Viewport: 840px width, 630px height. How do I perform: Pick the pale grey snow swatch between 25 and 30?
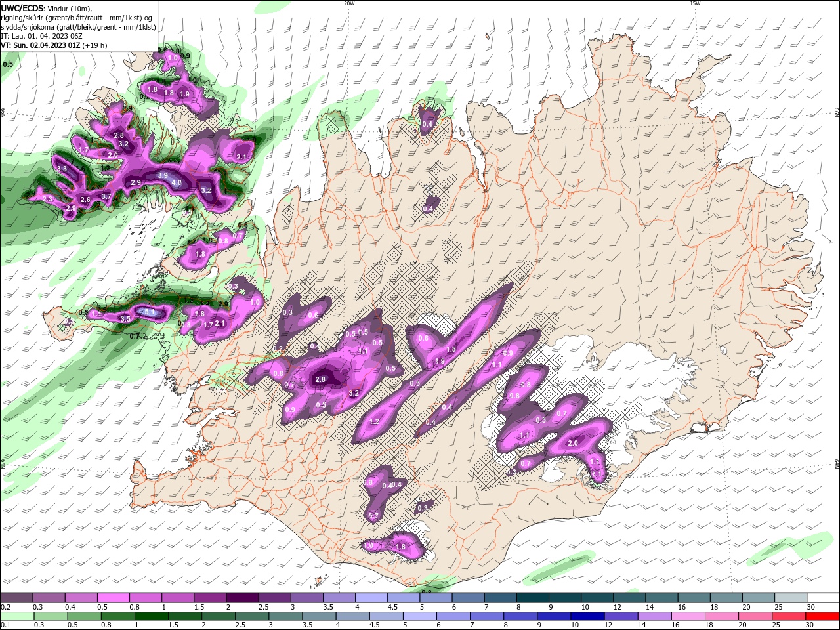tap(791, 598)
